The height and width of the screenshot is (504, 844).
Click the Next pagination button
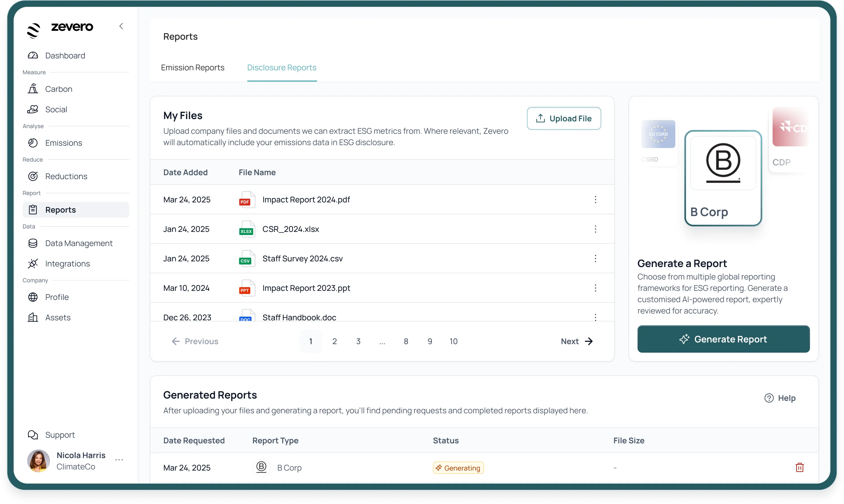(x=577, y=341)
